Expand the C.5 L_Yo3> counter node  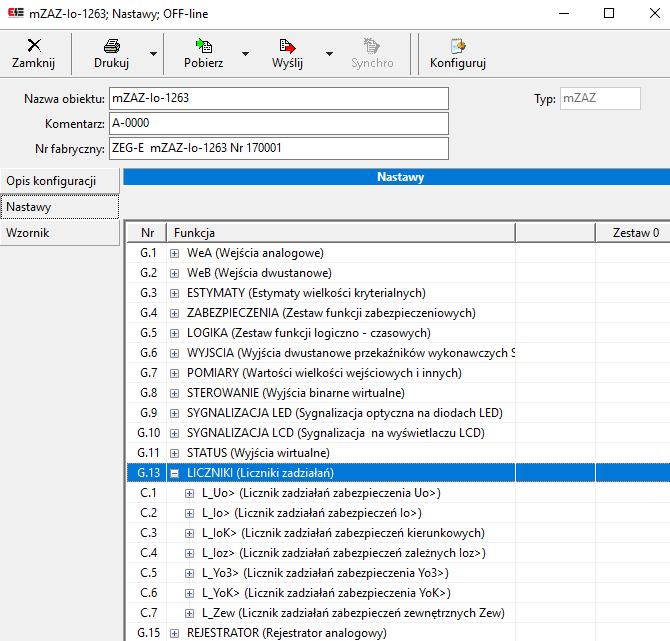(189, 573)
